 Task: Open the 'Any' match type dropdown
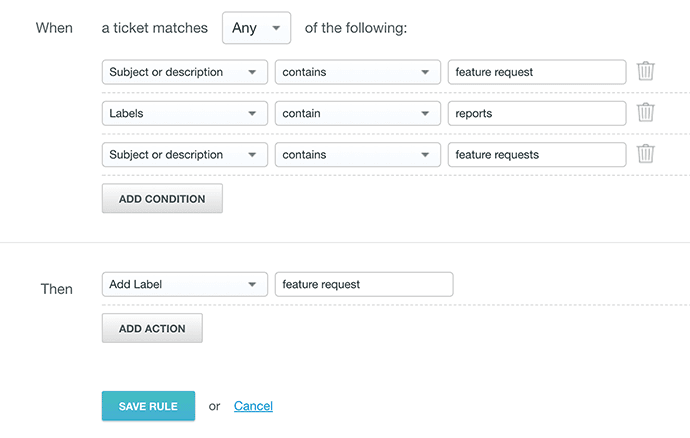256,28
